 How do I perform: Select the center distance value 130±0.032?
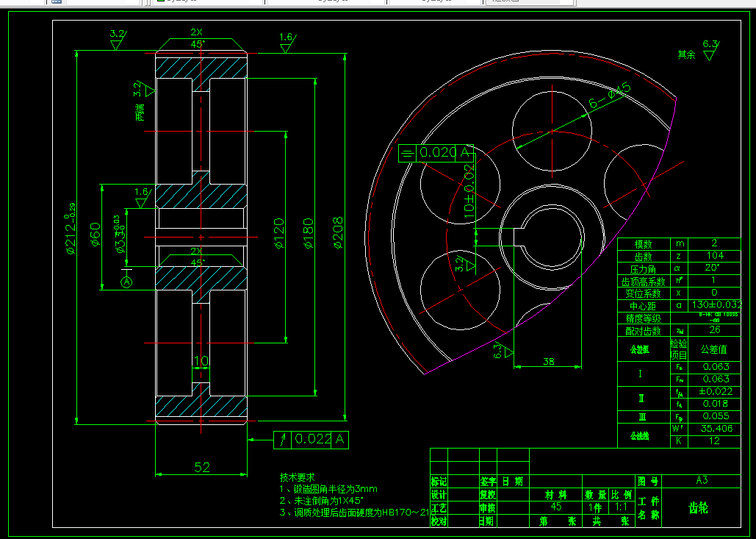point(716,305)
